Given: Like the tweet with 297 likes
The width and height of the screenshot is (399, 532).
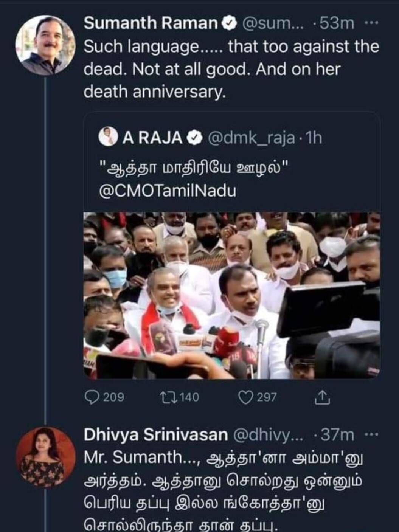Looking at the screenshot, I should [x=245, y=397].
